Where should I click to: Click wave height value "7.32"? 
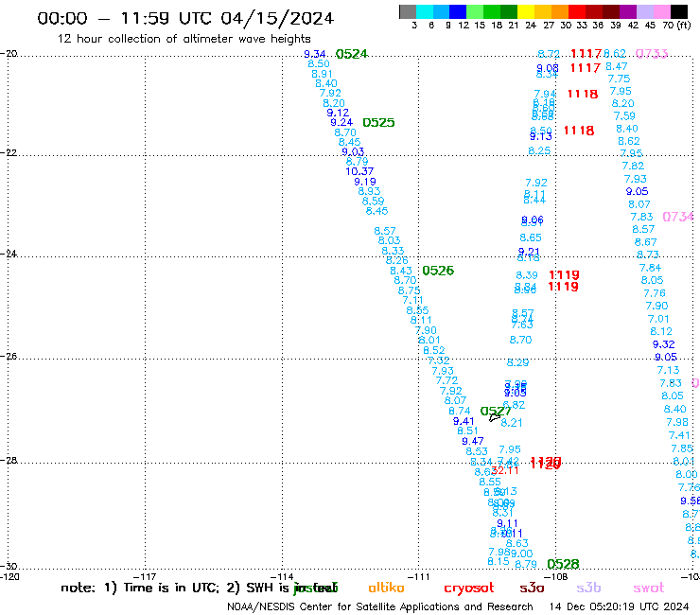(x=438, y=360)
